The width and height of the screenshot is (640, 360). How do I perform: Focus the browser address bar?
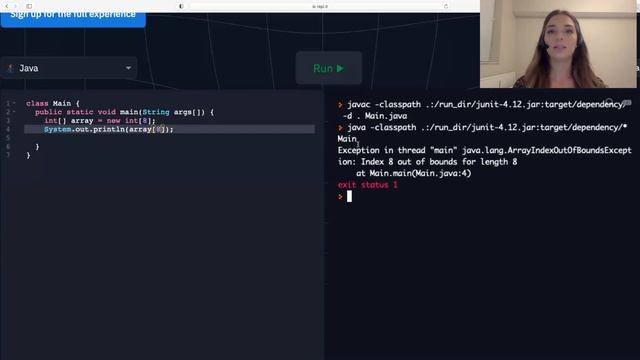pyautogui.click(x=320, y=6)
